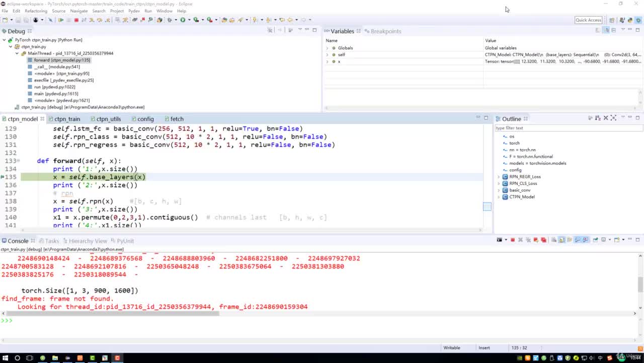This screenshot has height=363, width=644.
Task: Click Insert mode status bar entry
Action: pyautogui.click(x=484, y=348)
